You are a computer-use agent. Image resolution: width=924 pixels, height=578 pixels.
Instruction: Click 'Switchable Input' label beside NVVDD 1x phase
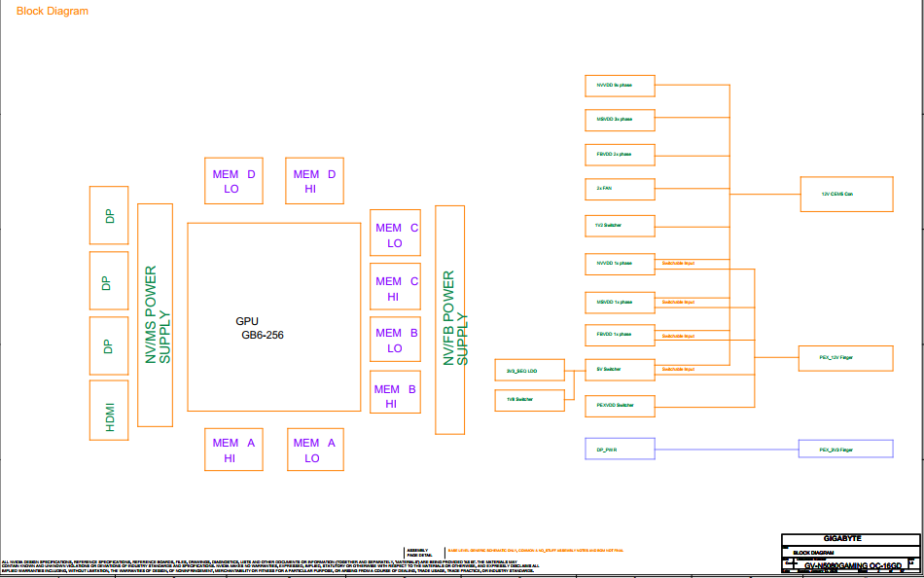678,263
